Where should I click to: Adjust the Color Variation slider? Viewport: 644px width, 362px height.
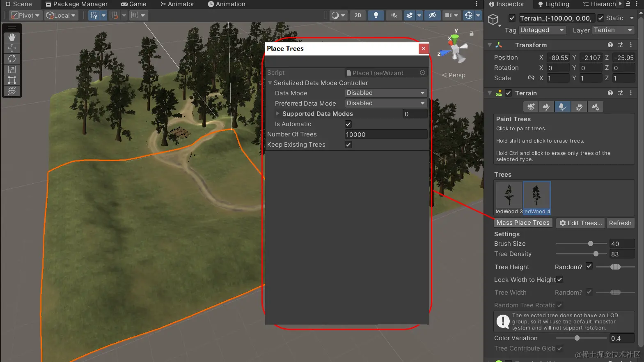coord(581,338)
